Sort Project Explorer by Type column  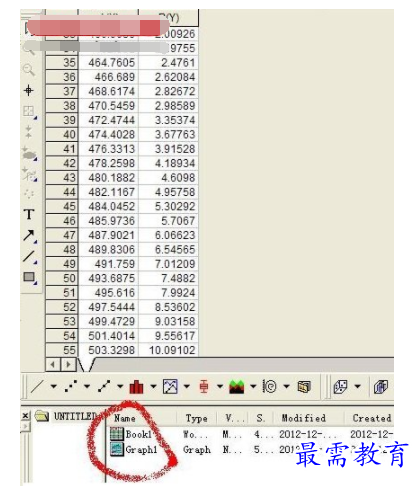click(x=196, y=418)
